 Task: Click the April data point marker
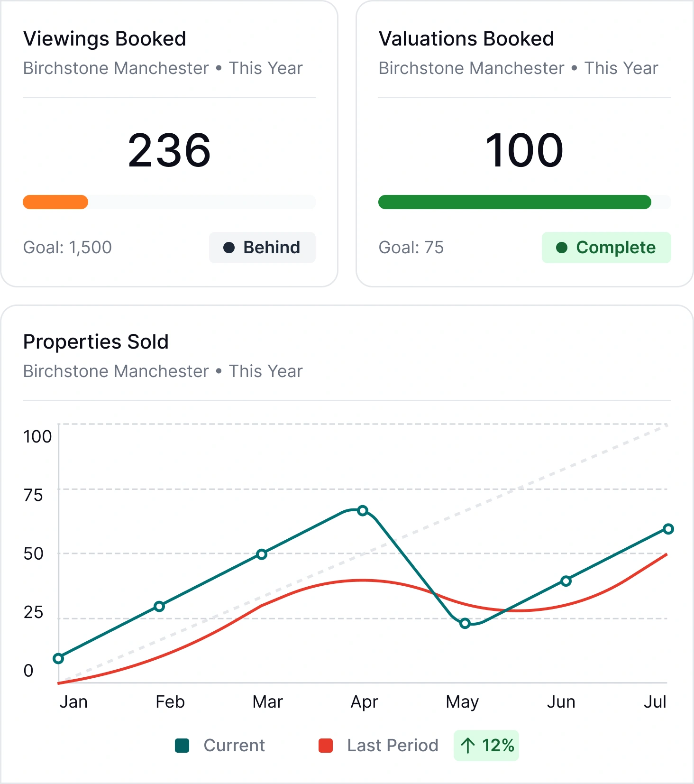[363, 510]
